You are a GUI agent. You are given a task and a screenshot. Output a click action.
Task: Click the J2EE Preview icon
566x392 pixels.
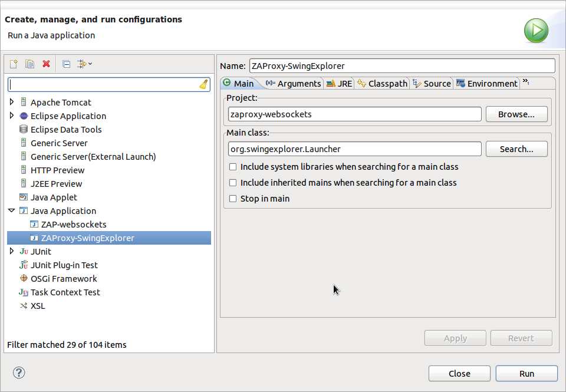click(24, 183)
